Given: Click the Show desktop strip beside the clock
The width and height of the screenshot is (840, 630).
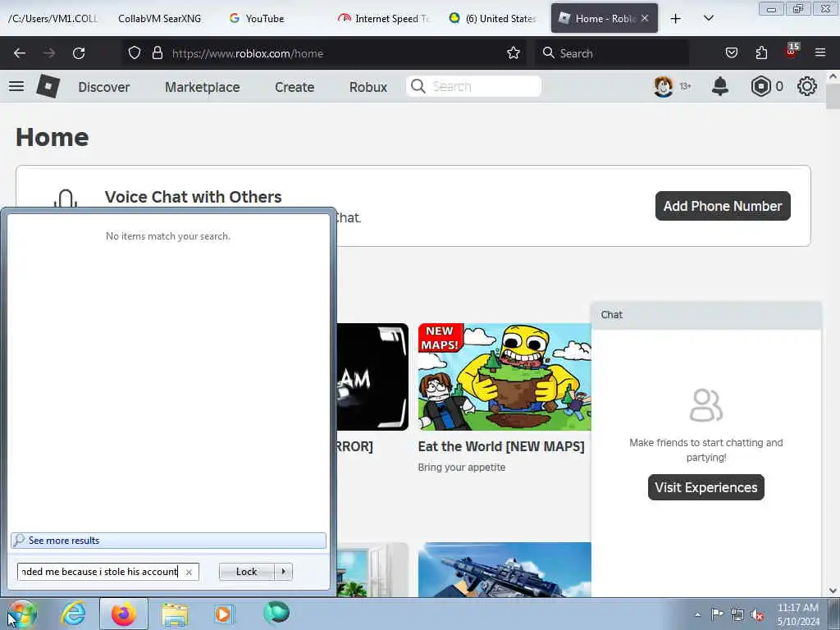Looking at the screenshot, I should (x=834, y=614).
